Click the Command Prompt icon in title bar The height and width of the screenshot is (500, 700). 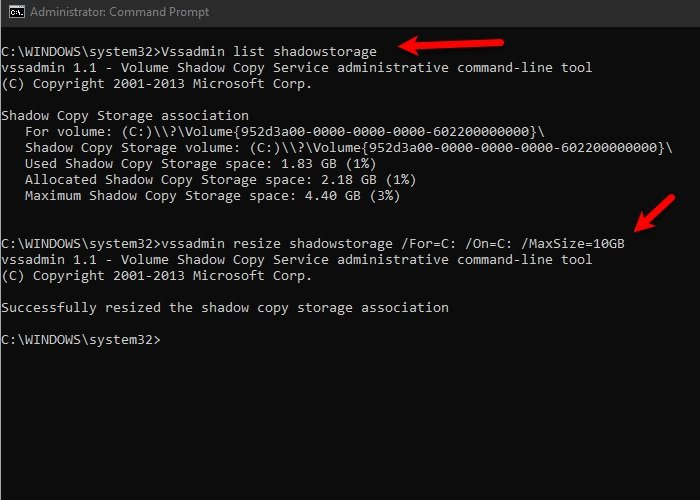click(13, 13)
